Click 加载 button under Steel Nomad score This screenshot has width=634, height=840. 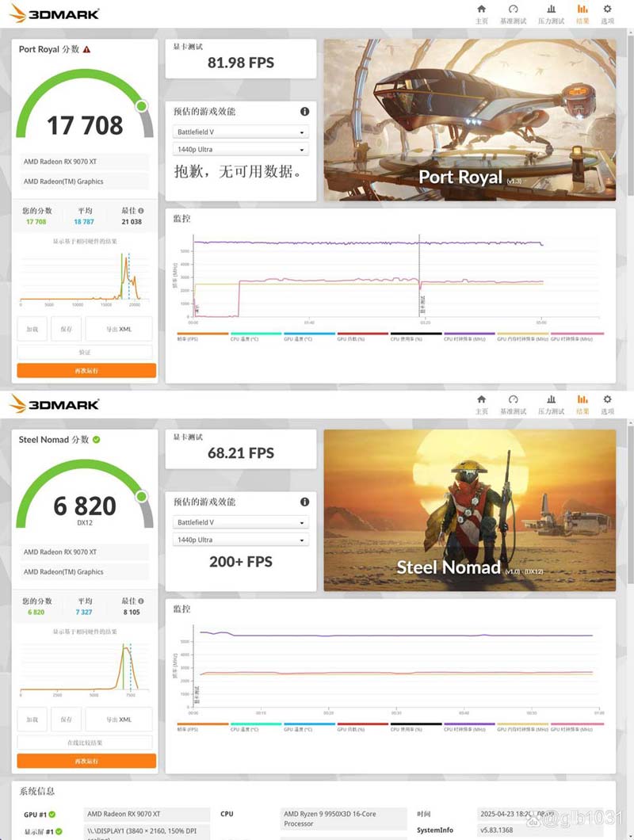32,720
